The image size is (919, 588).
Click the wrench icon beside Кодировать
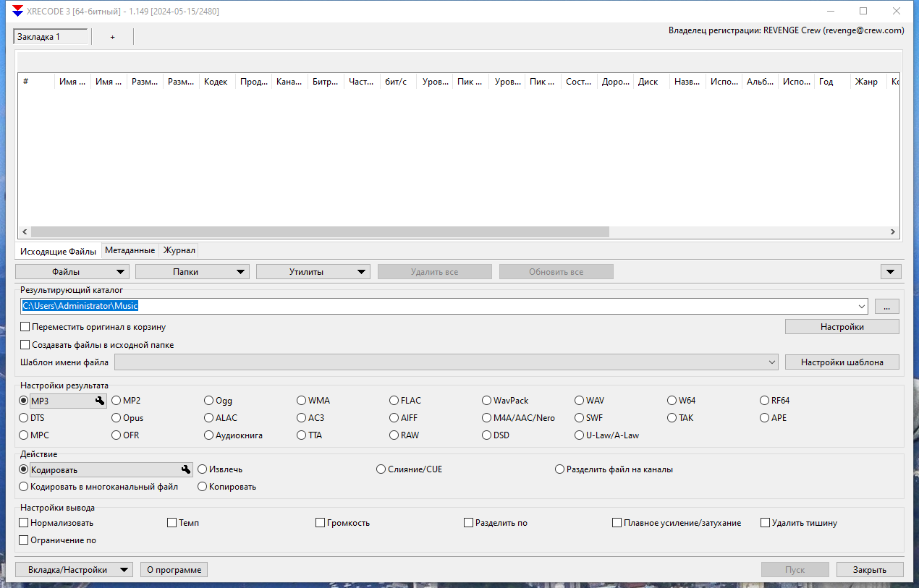click(x=186, y=470)
